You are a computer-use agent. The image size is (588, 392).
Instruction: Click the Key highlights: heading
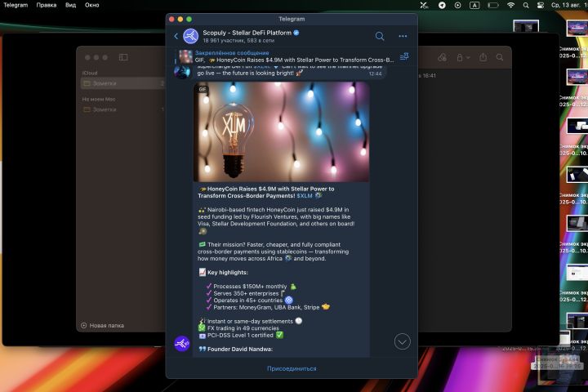tap(228, 272)
